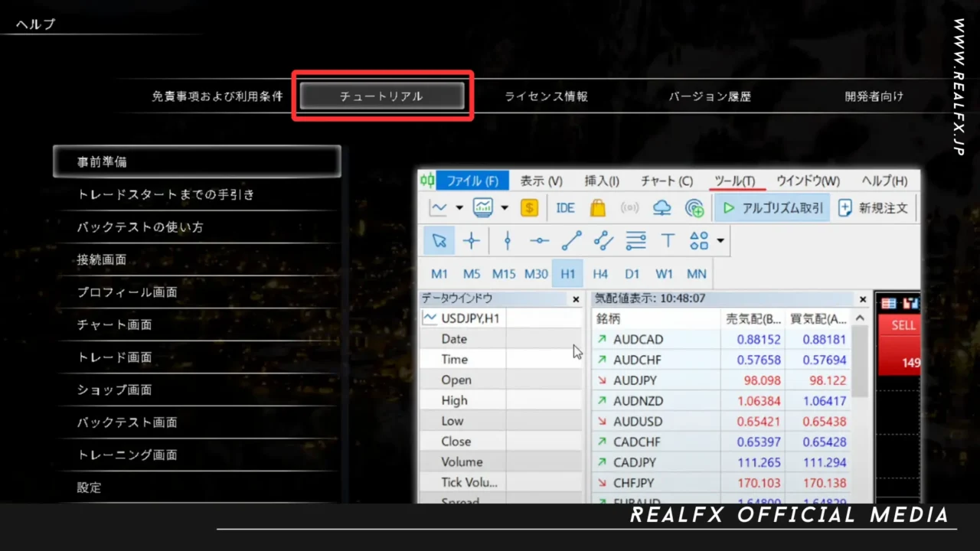Open the chart profiles dropdown
Screen dimensions: 980x551
[506, 207]
